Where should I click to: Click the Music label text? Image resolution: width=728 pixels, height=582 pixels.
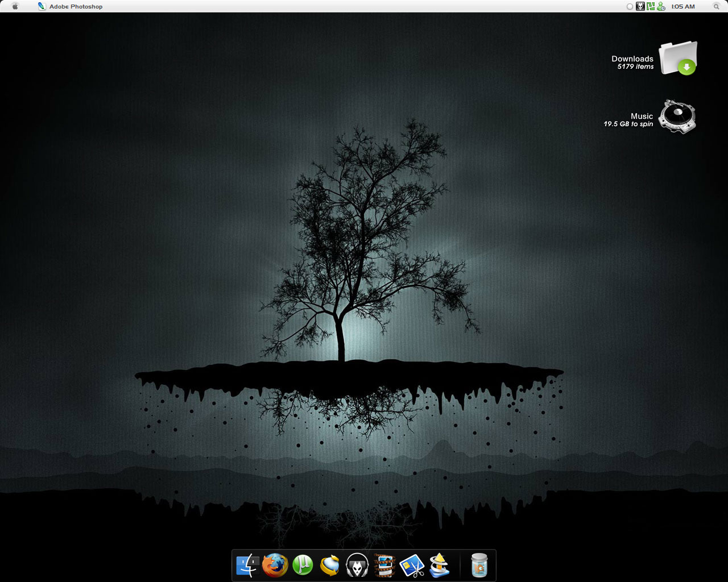coord(642,116)
